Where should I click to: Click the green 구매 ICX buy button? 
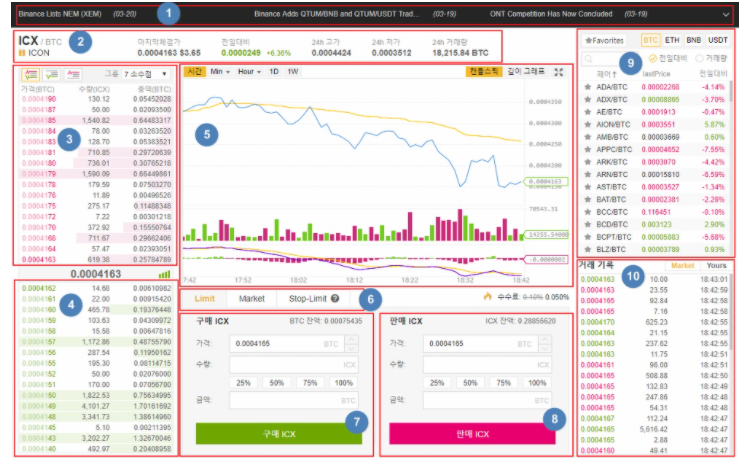click(x=279, y=433)
